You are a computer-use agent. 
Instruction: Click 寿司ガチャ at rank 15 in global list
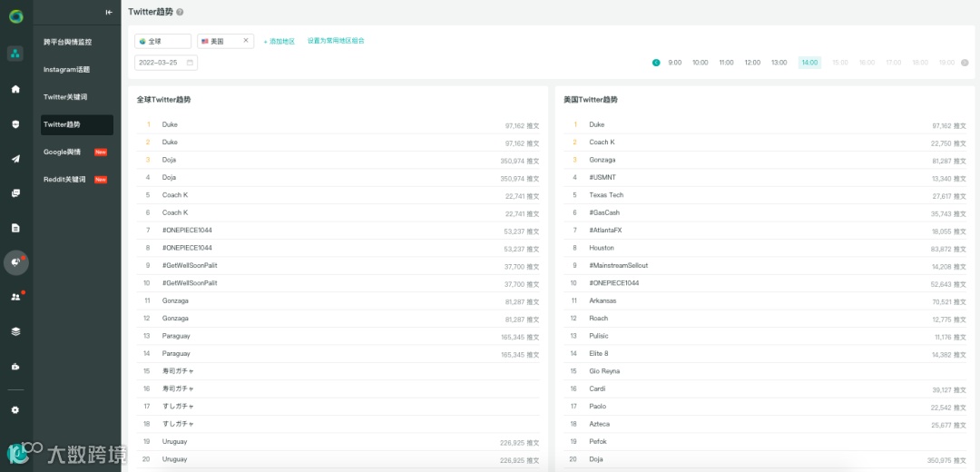178,370
